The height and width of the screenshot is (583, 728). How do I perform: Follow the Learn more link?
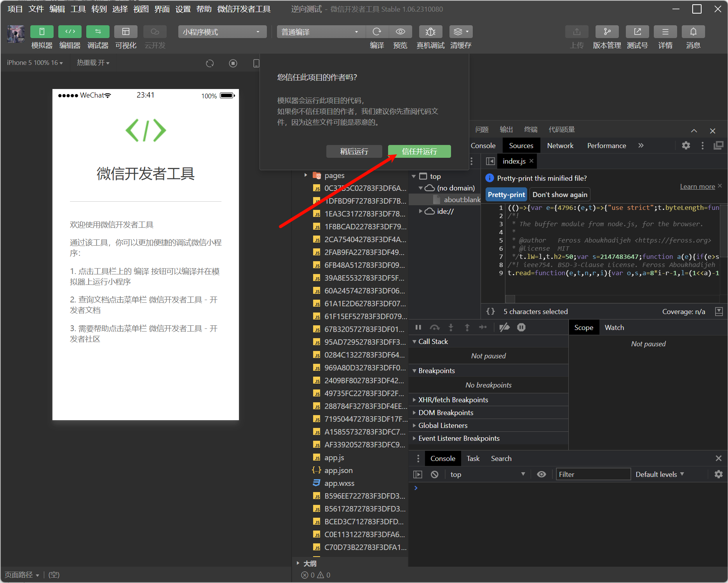[697, 187]
